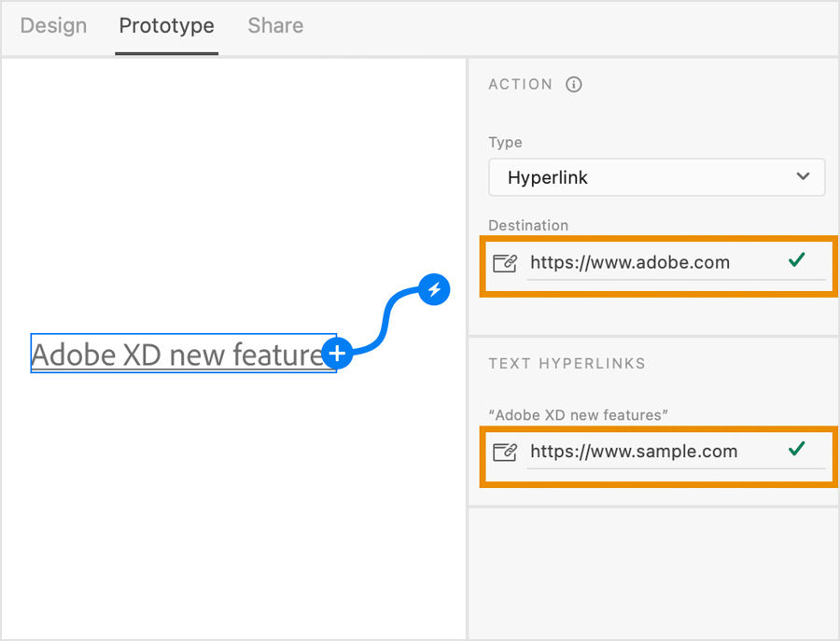
Task: Click the Destination URL field with adobe.com
Action: tap(653, 262)
